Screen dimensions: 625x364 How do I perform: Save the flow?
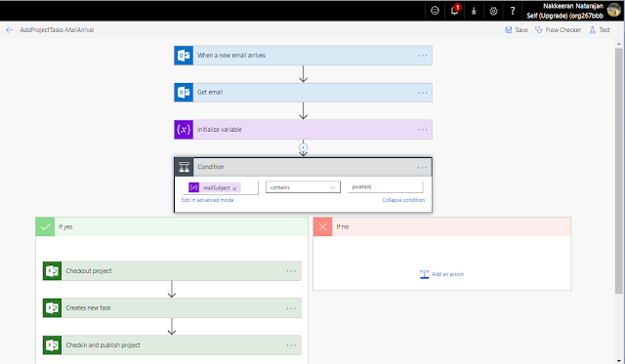coord(517,30)
